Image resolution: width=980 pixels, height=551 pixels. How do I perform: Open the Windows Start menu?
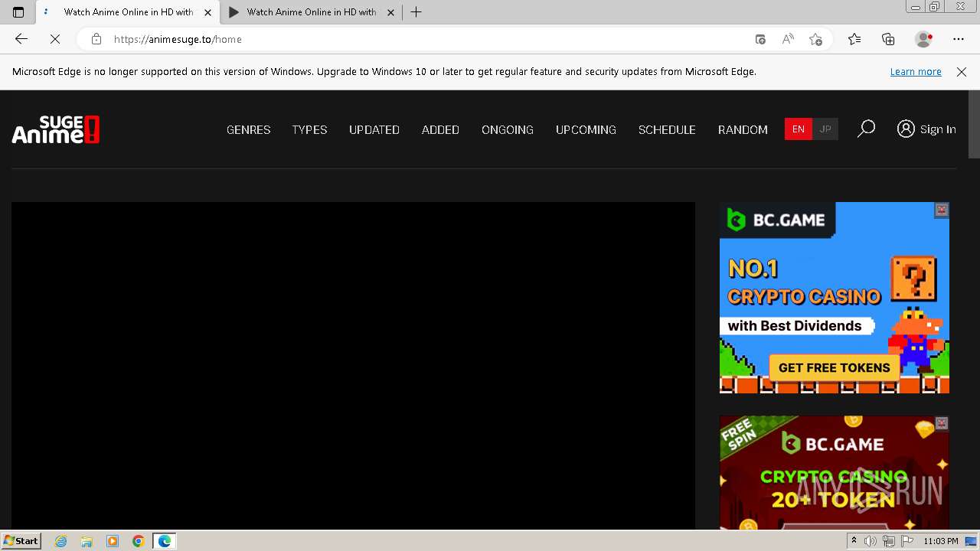pos(21,541)
